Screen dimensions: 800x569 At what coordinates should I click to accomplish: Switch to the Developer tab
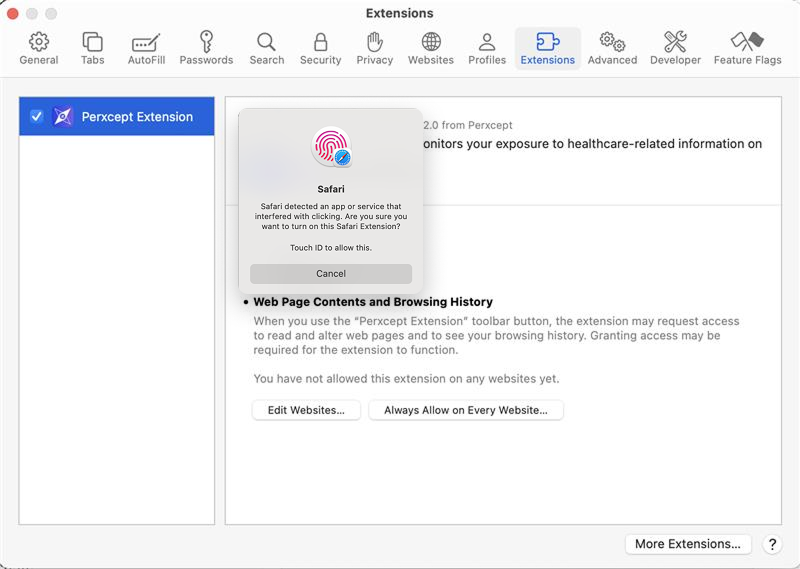(675, 48)
